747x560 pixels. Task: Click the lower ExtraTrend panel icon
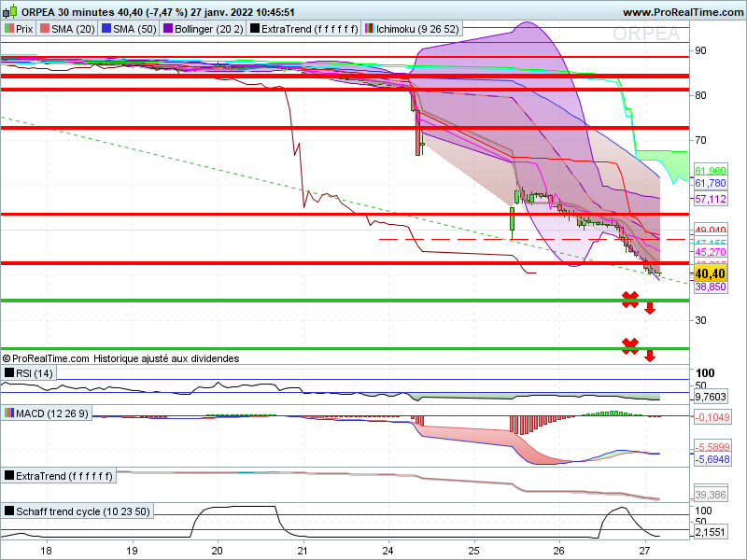tap(9, 475)
